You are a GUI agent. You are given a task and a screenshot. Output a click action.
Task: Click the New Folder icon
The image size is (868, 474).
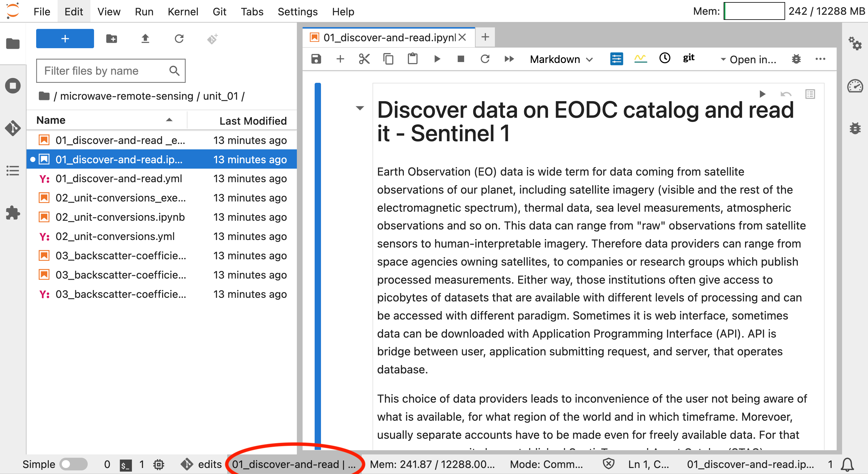click(x=111, y=39)
